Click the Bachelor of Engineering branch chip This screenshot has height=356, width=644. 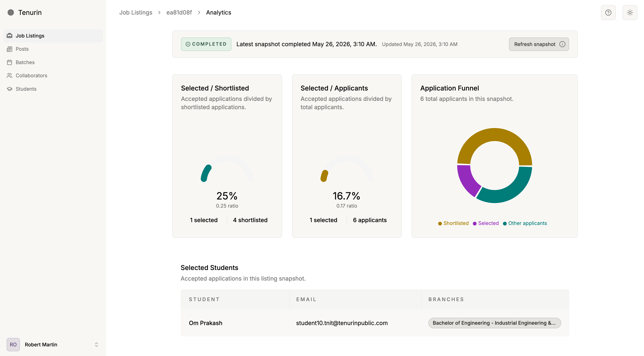(x=494, y=323)
